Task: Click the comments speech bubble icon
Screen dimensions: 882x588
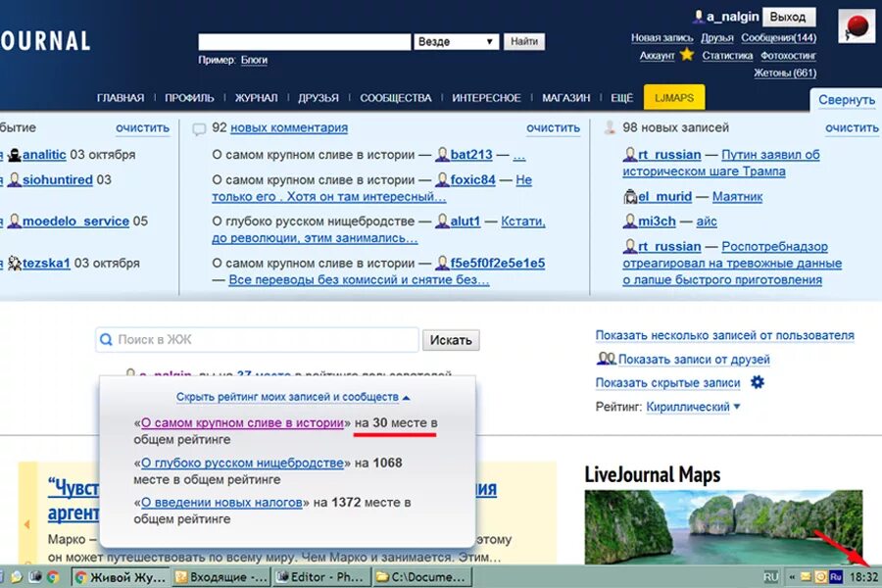Action: 199,129
